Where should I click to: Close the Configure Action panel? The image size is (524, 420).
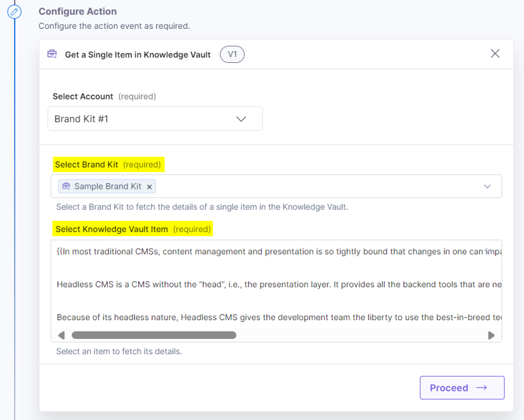[495, 54]
